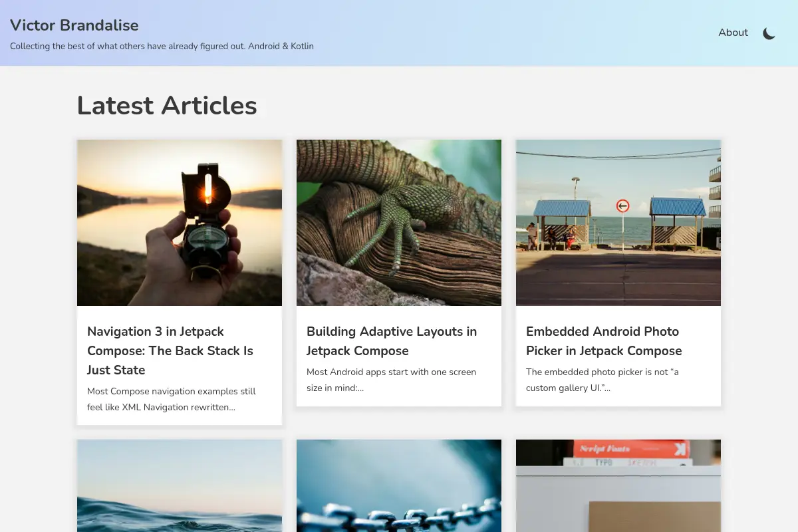Open the iguana photo for Adaptive Layouts article
The image size is (798, 532).
[399, 223]
